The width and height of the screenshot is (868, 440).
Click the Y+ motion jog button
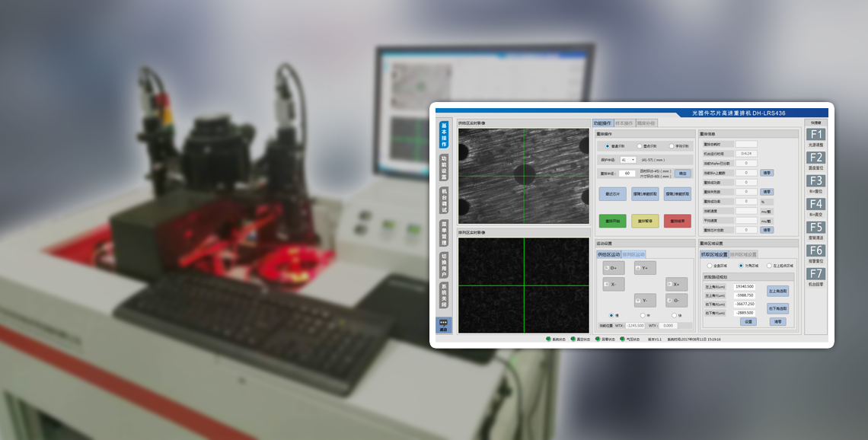(644, 268)
